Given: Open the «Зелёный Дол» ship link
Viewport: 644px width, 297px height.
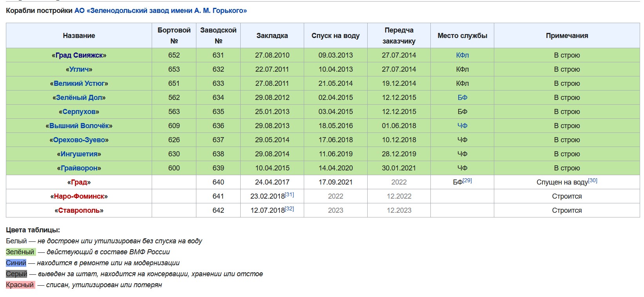Looking at the screenshot, I should [79, 98].
